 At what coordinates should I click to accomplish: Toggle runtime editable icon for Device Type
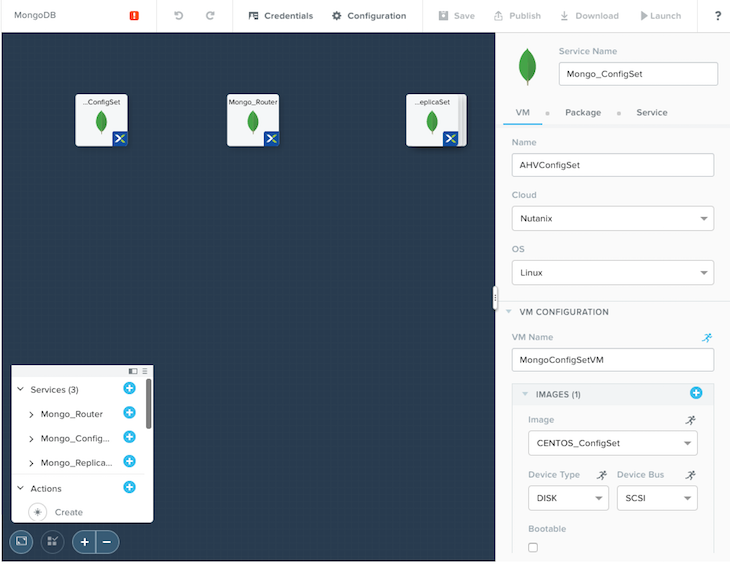602,475
